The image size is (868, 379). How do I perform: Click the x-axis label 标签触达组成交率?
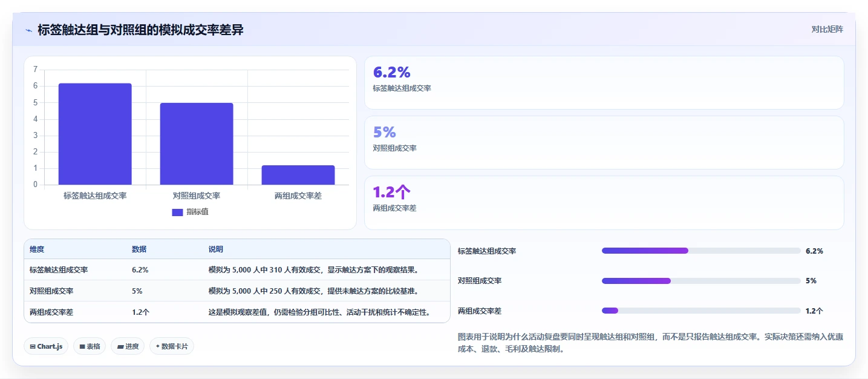95,196
